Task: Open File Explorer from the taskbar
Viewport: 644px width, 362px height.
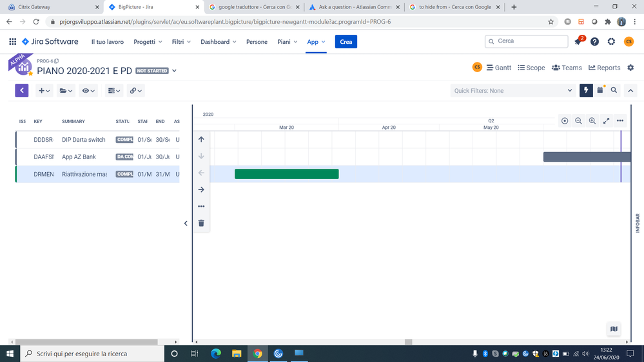Action: (x=237, y=354)
